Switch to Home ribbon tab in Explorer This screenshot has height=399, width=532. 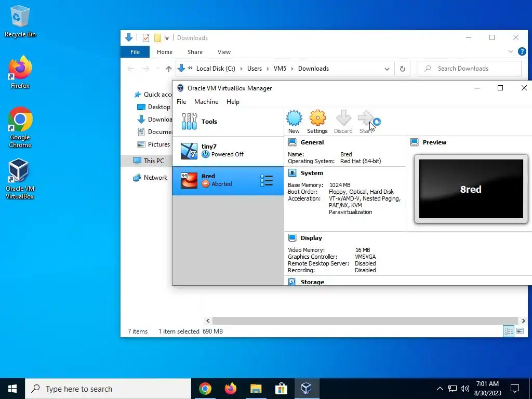click(165, 52)
